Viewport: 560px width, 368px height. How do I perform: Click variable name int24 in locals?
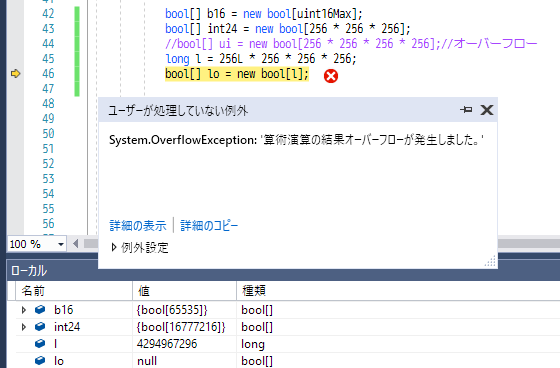tap(67, 327)
